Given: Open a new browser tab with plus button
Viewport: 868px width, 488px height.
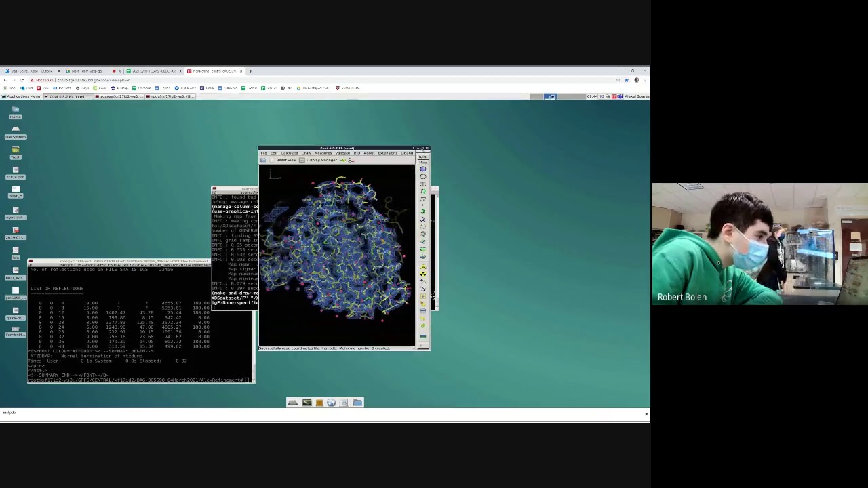Looking at the screenshot, I should pyautogui.click(x=250, y=71).
